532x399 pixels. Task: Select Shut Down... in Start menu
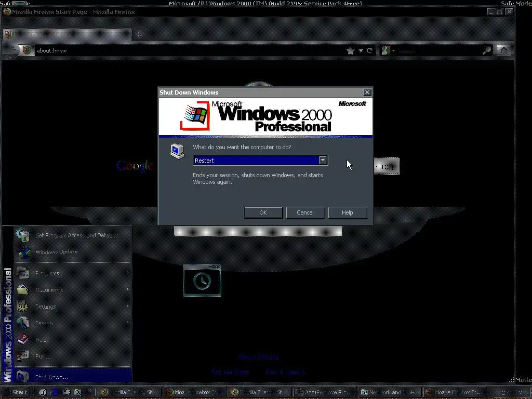tap(73, 377)
